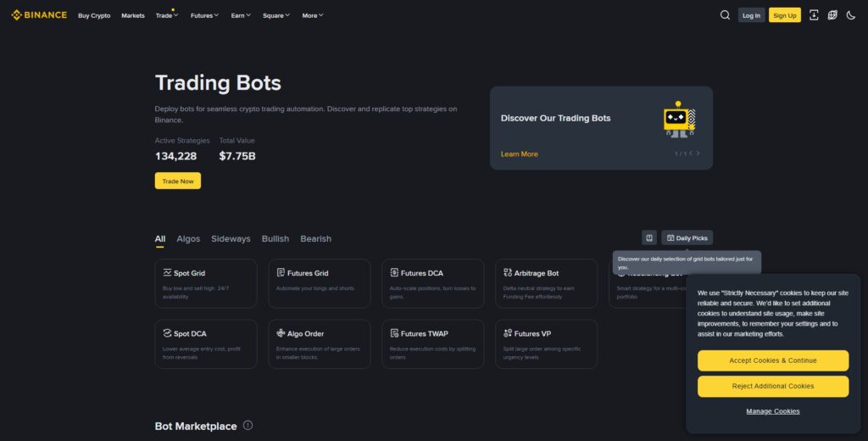
Task: Open the language globe icon
Action: [x=832, y=15]
